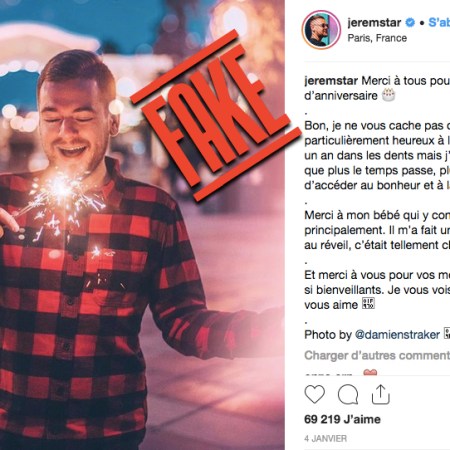Click the jeremstar username in header

(374, 23)
